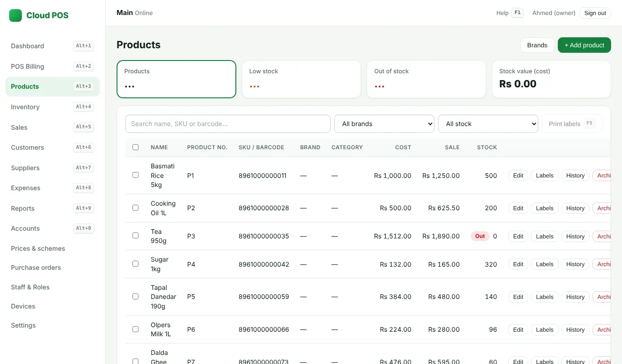
Task: Open Prices & schemes page
Action: (x=52, y=248)
